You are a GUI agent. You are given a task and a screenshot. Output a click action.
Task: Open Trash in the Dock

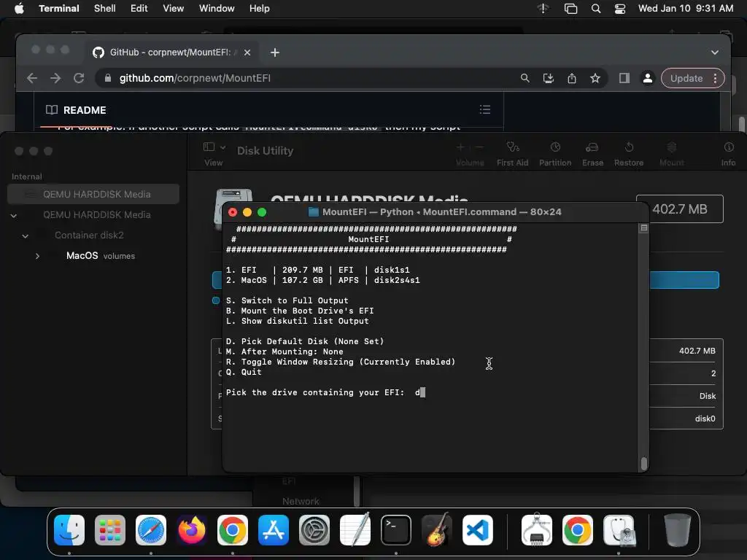pyautogui.click(x=678, y=530)
